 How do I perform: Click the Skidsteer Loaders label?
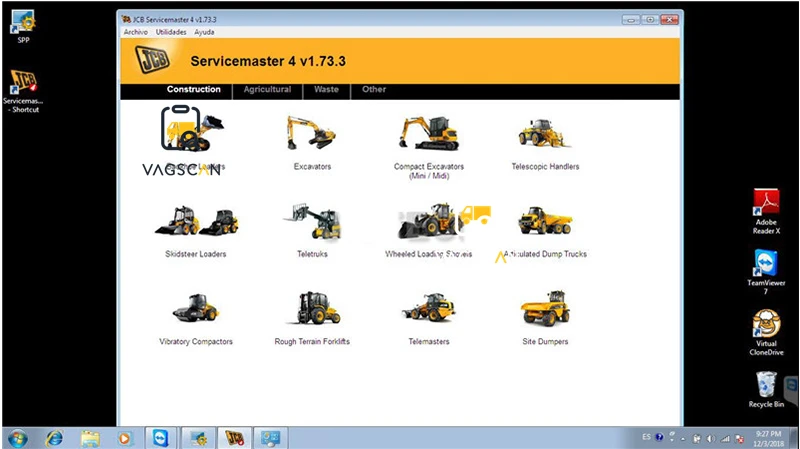[195, 254]
